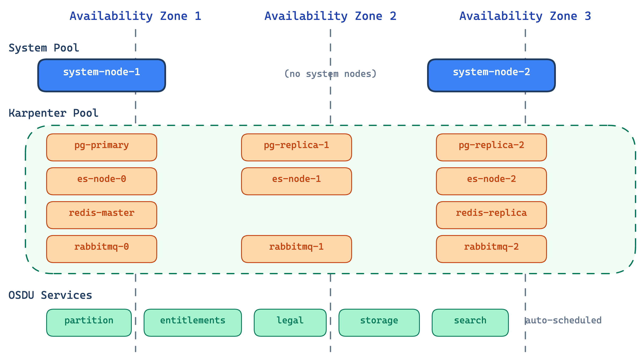This screenshot has width=644, height=360.
Task: Select the pg-replica-2 node
Action: (x=491, y=147)
